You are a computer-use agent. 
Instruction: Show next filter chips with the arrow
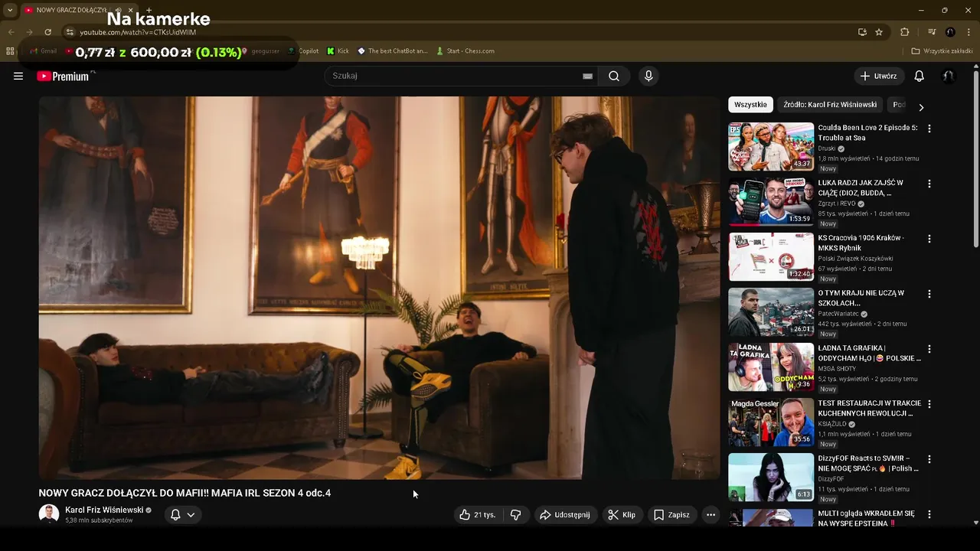(921, 107)
